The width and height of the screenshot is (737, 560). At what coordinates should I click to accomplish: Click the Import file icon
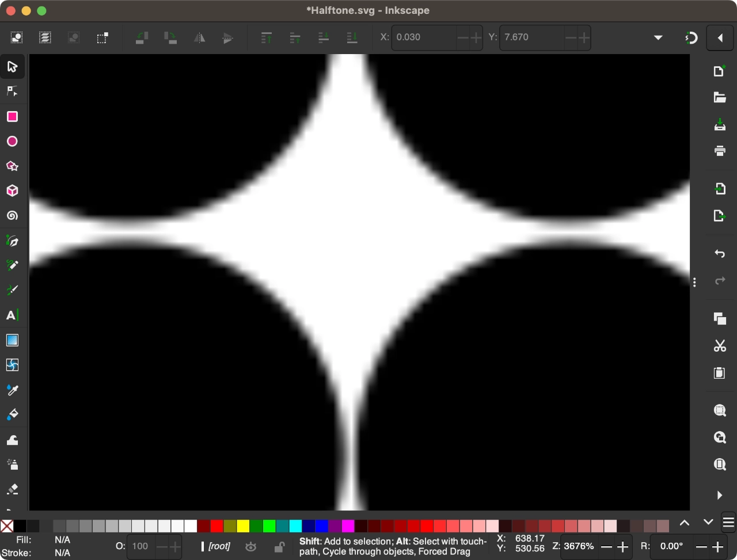pos(720,188)
